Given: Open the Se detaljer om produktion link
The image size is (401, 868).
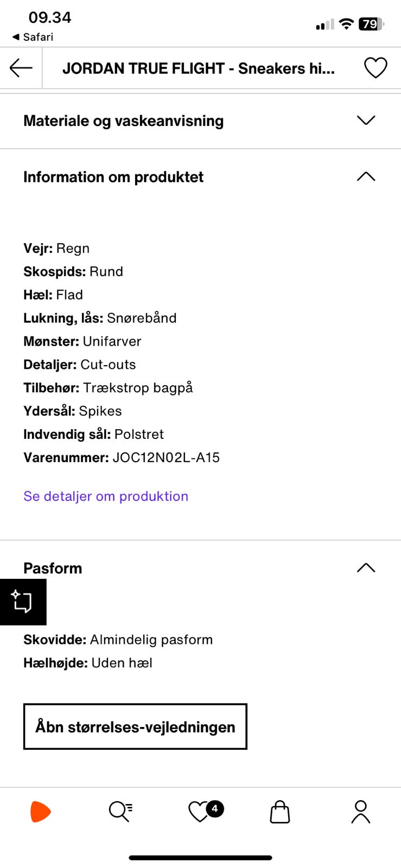Looking at the screenshot, I should click(x=106, y=496).
